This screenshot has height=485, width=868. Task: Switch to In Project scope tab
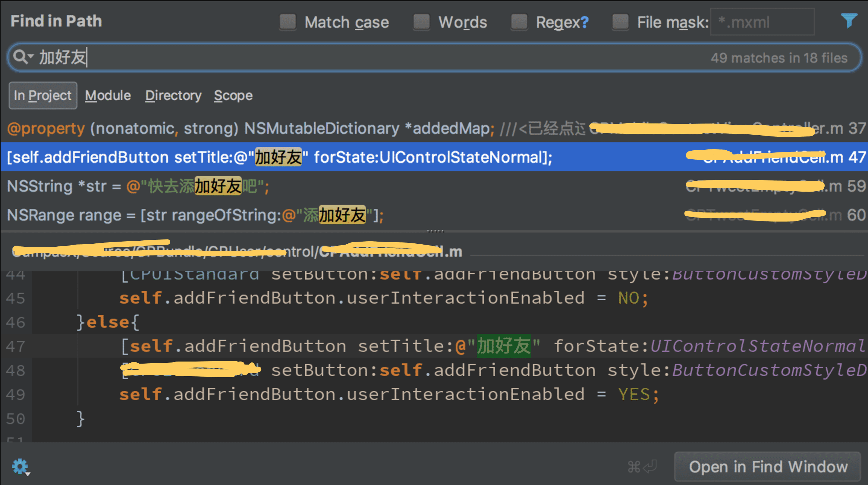[x=43, y=96]
